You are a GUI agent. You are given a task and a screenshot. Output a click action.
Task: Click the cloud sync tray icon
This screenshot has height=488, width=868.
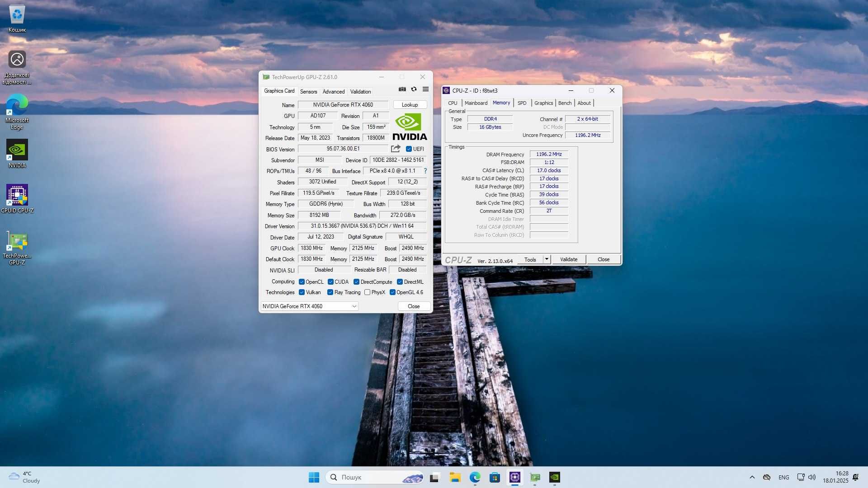tap(767, 477)
